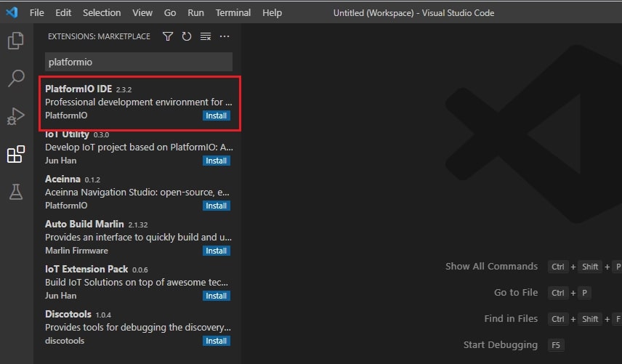
Task: Install the PlatformIO IDE extension
Action: pos(216,116)
